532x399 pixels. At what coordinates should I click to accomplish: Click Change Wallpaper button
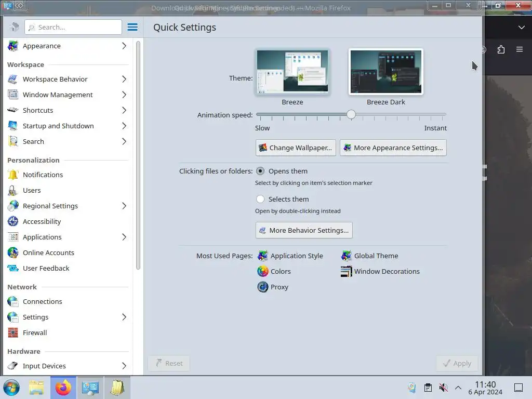[x=296, y=148]
